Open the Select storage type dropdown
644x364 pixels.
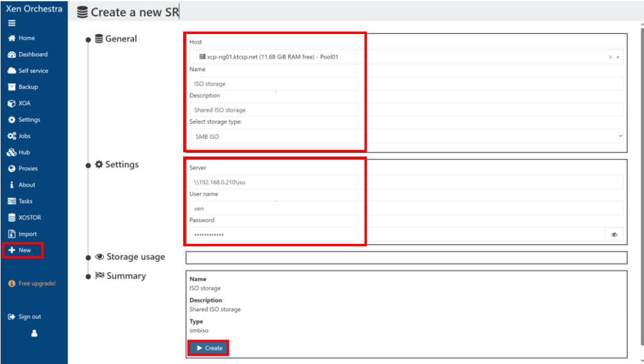coord(406,136)
